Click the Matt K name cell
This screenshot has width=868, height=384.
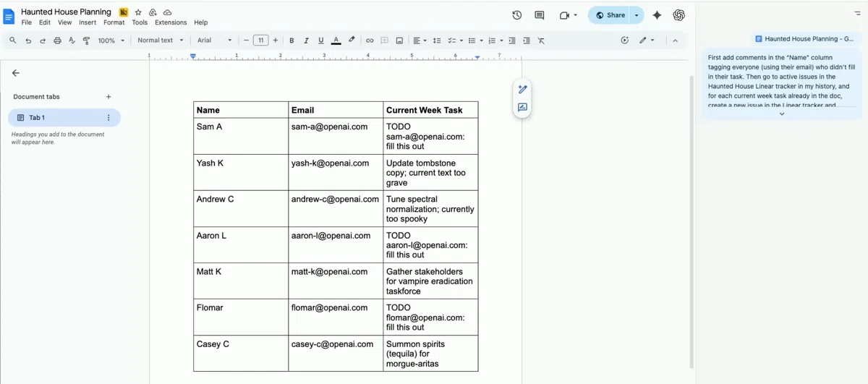(241, 281)
